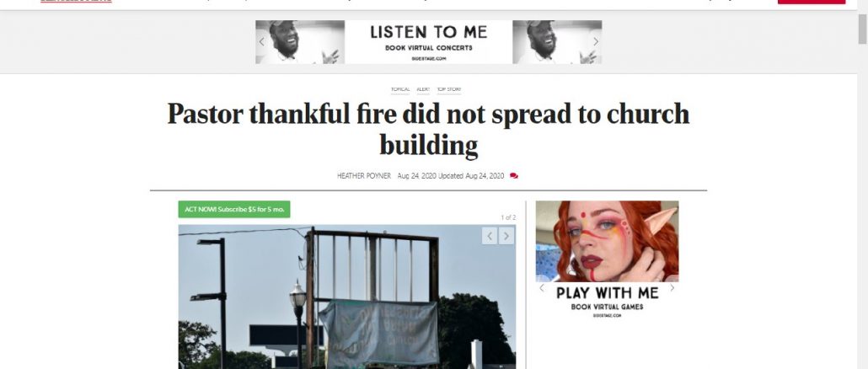868x369 pixels.
Task: Go to previous photo in article gallery
Action: (490, 236)
